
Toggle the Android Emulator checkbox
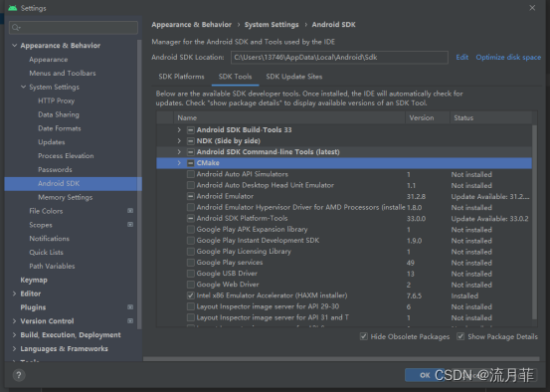191,196
